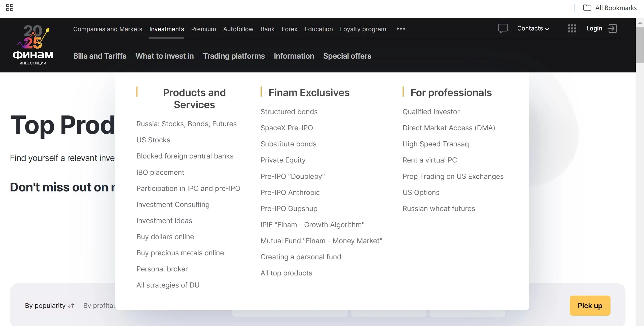Open Russian wheat futures
Image resolution: width=644 pixels, height=326 pixels.
pos(439,209)
